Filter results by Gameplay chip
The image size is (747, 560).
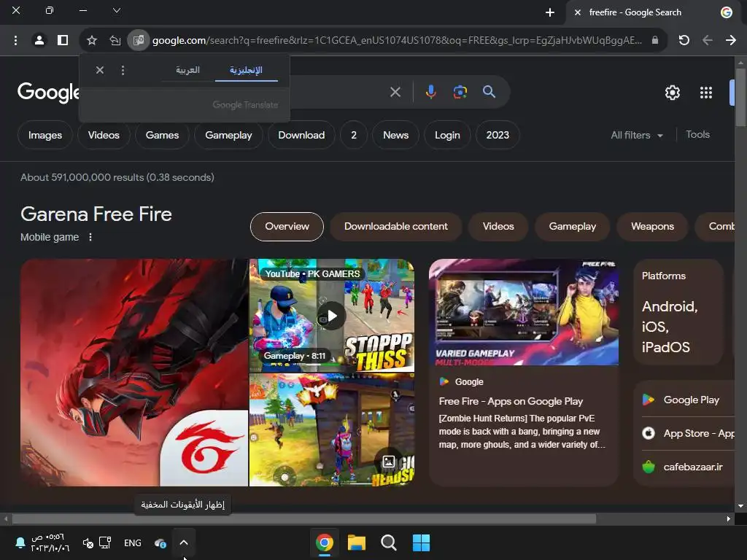tap(228, 135)
